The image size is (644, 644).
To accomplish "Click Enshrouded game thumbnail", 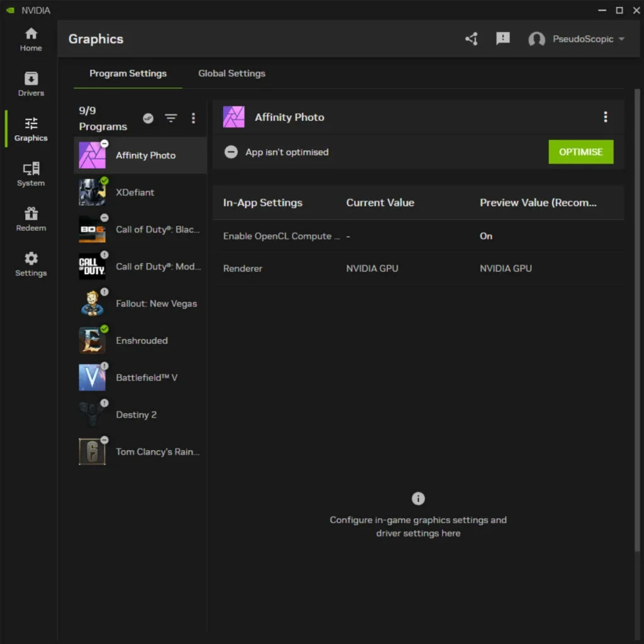I will click(x=92, y=340).
